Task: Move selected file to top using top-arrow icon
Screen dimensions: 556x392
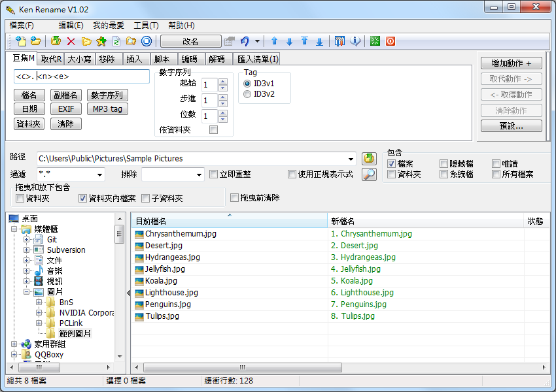Action: pyautogui.click(x=305, y=41)
